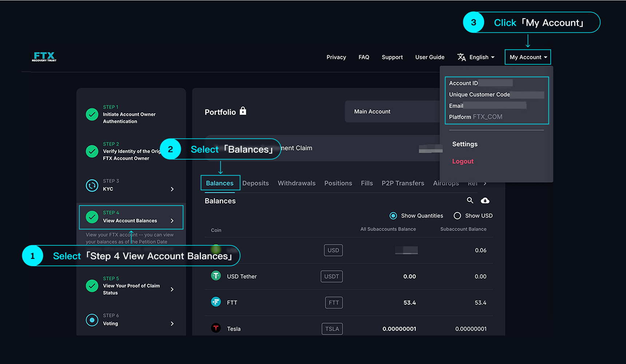Click Step 2 green checkmark icon
Image resolution: width=626 pixels, height=364 pixels.
[92, 151]
